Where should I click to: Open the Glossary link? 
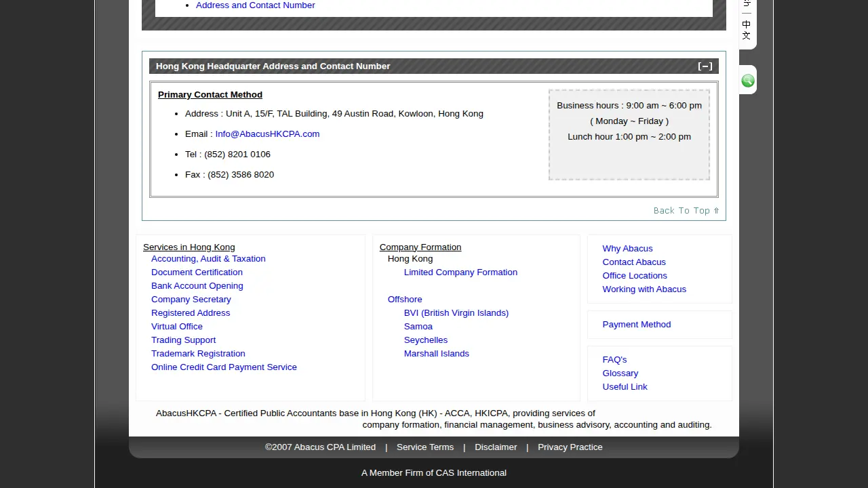click(620, 373)
